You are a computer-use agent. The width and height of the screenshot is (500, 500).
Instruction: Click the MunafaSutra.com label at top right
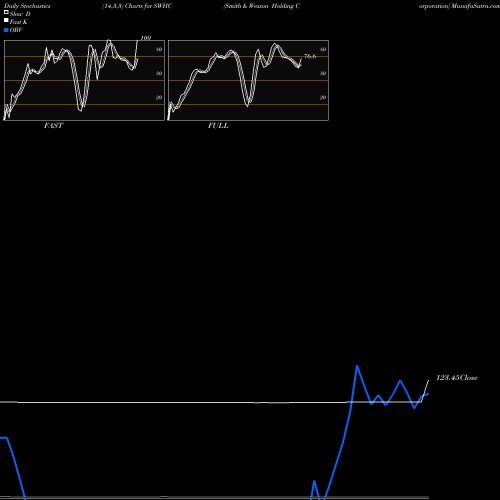(x=475, y=6)
